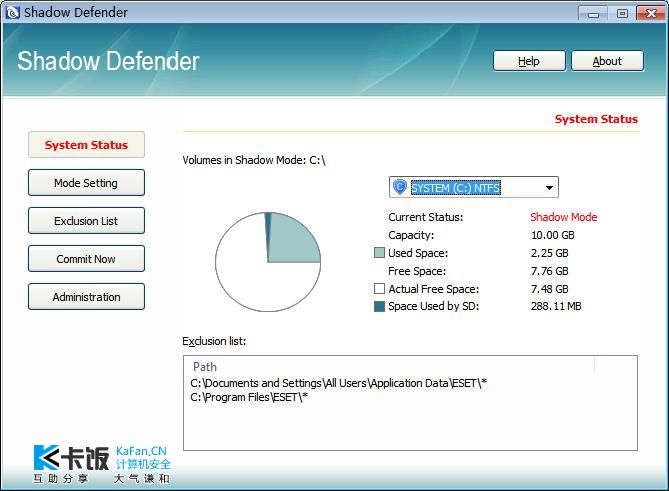The image size is (669, 491).
Task: Go to the Exclusion List page
Action: click(86, 221)
